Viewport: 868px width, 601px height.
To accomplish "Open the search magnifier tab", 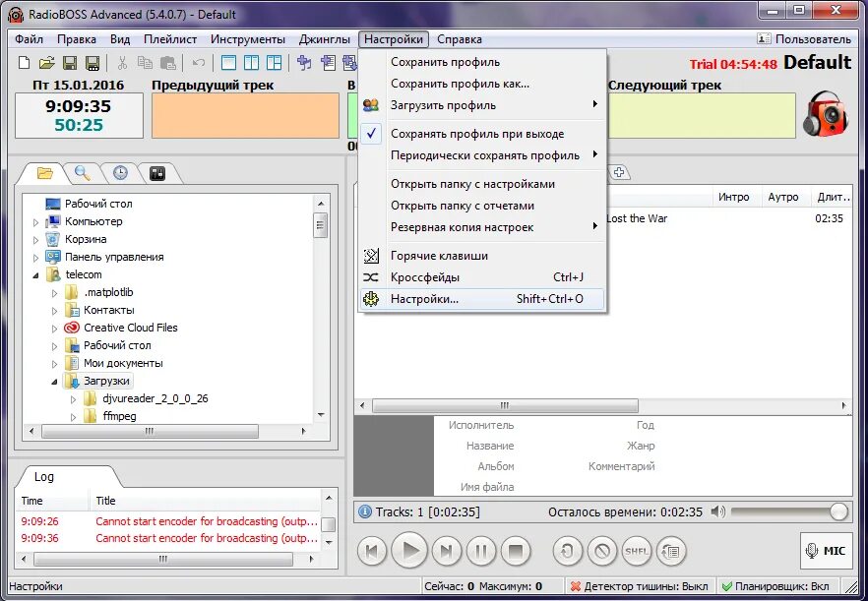I will pyautogui.click(x=83, y=173).
